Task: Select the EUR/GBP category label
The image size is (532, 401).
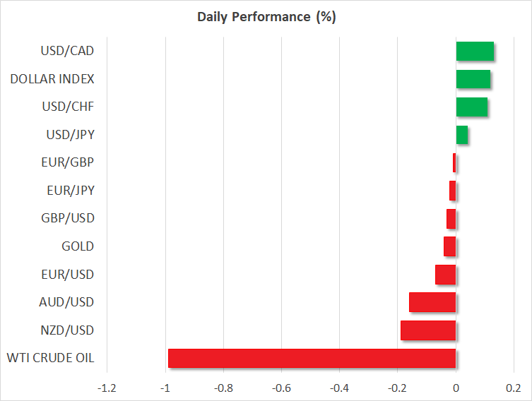Action: [x=67, y=162]
